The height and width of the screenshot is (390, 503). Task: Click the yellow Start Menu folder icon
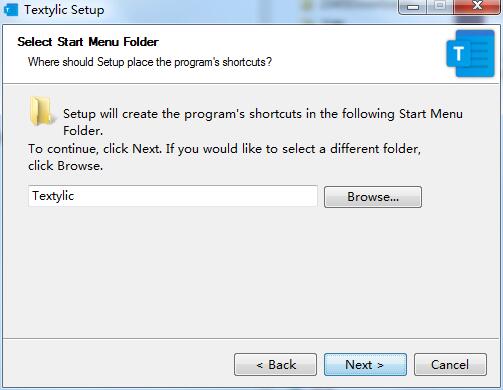(41, 111)
